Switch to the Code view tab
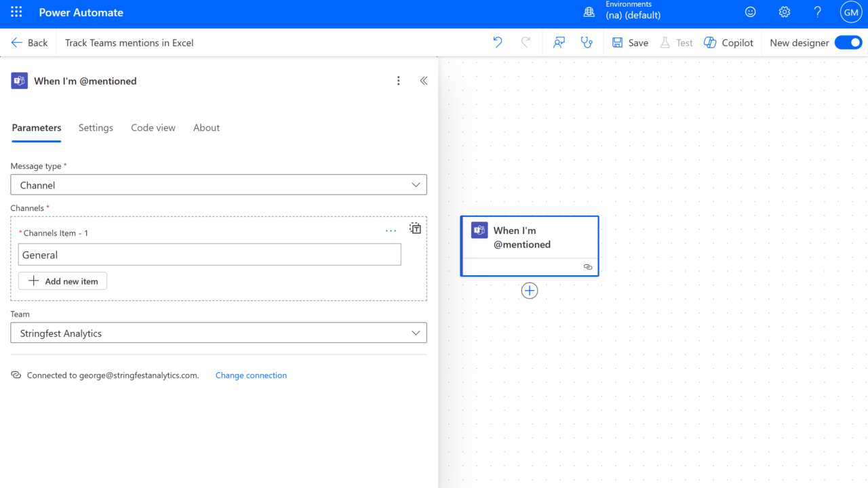This screenshot has width=868, height=488. [153, 127]
